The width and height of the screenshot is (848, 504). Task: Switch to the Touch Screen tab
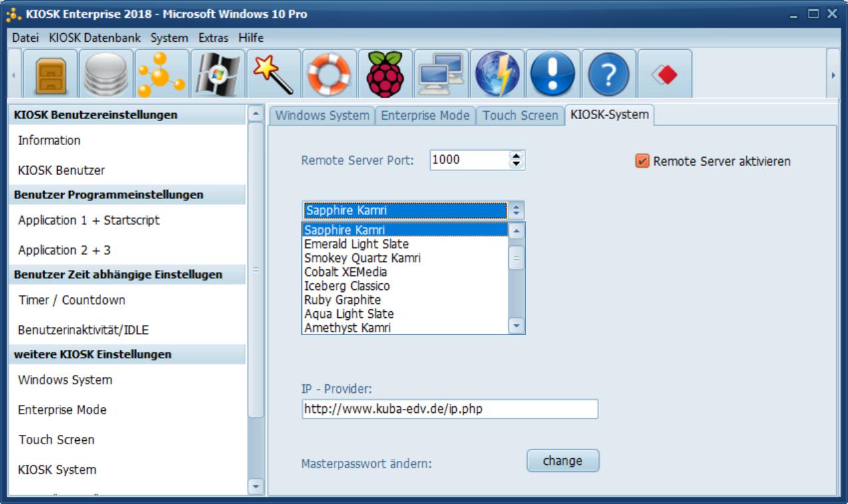click(x=521, y=116)
